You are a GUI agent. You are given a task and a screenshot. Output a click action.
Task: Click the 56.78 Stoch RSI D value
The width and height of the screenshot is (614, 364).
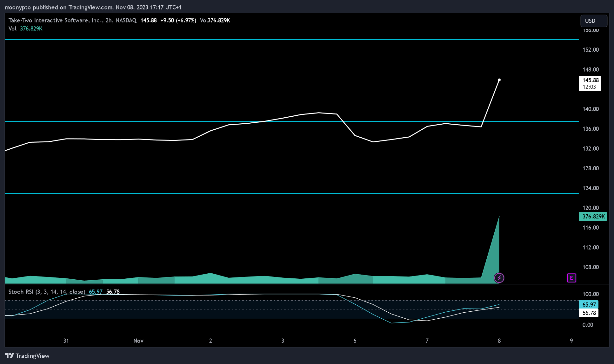113,292
